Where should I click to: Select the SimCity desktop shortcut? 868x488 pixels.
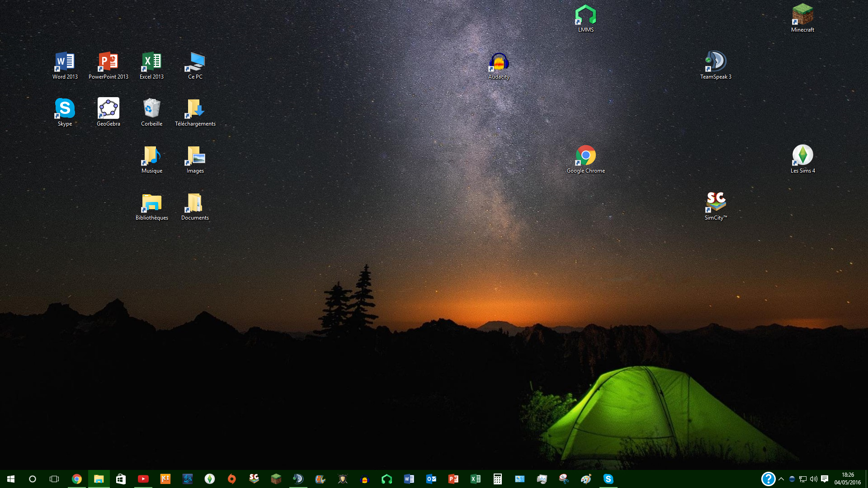pyautogui.click(x=716, y=204)
